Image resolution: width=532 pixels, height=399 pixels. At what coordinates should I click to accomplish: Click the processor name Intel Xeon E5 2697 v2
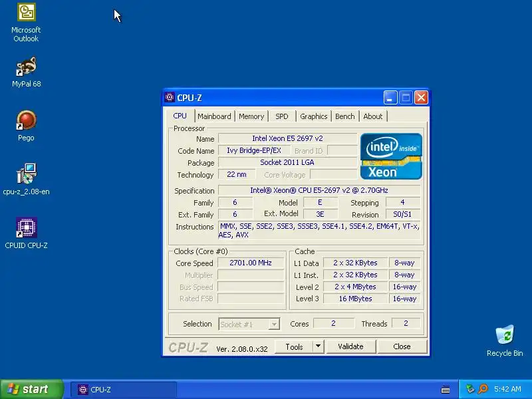[x=288, y=138]
